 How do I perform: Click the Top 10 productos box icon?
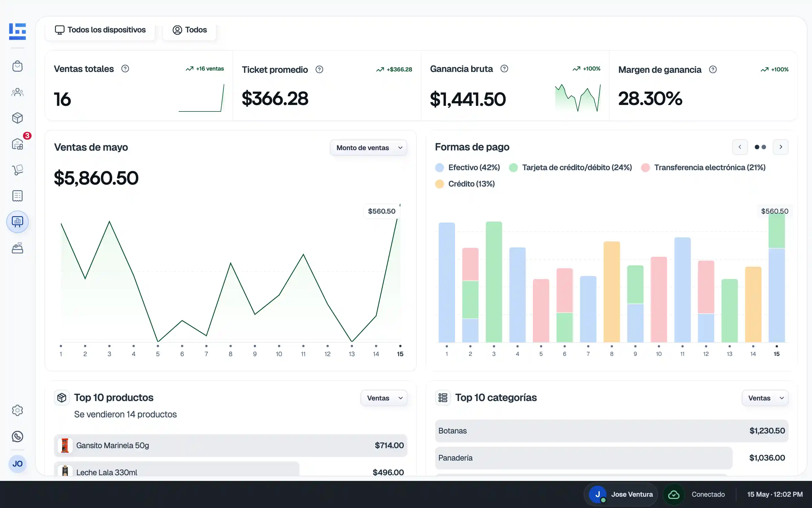(62, 397)
